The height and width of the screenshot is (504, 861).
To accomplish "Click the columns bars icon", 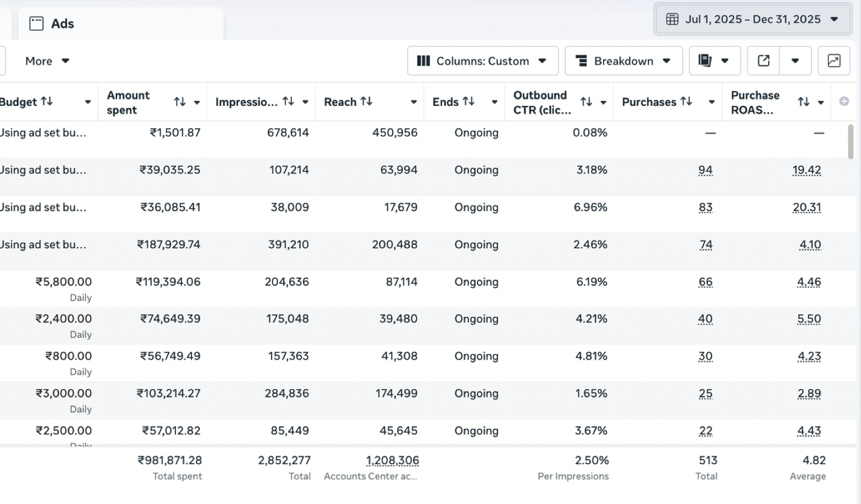I will pos(423,61).
